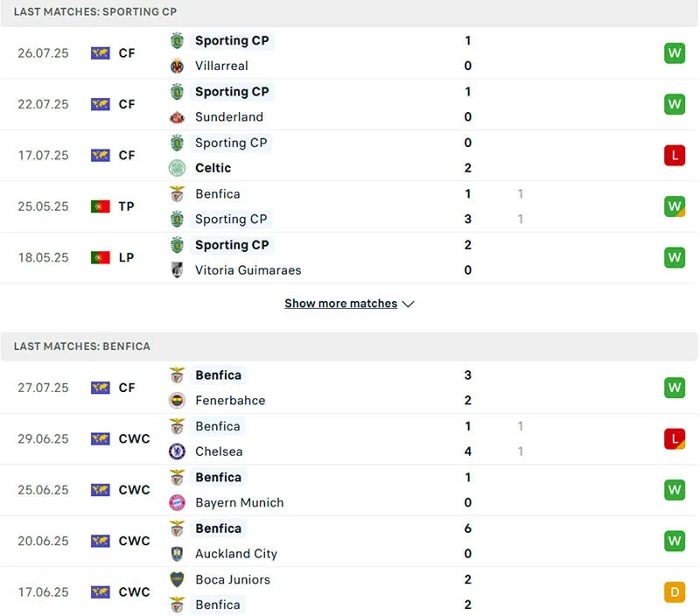Select the Last Matches: Benfica header
This screenshot has width=700, height=616.
point(81,346)
